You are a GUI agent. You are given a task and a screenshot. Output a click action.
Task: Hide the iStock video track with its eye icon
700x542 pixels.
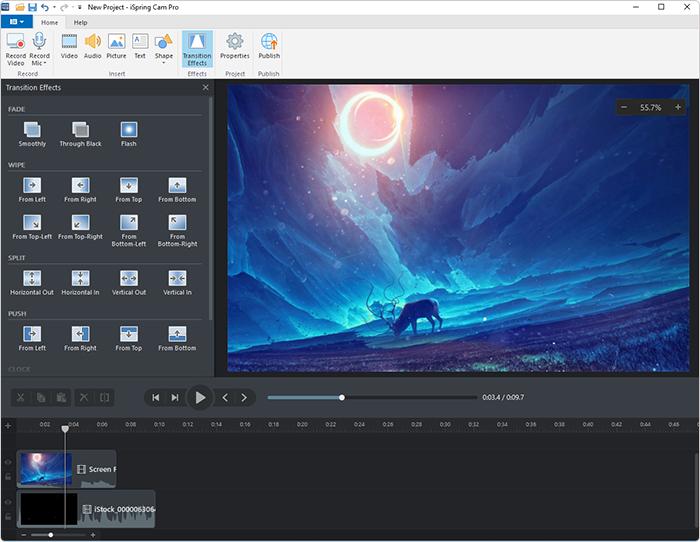[x=8, y=502]
